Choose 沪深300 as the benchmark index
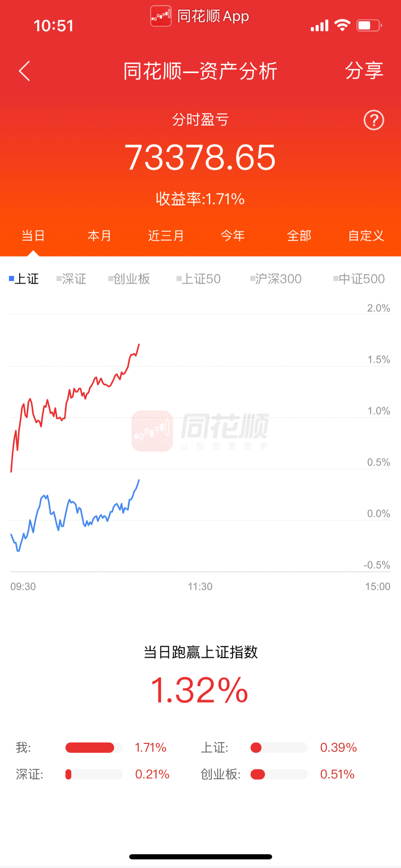 coord(276,279)
